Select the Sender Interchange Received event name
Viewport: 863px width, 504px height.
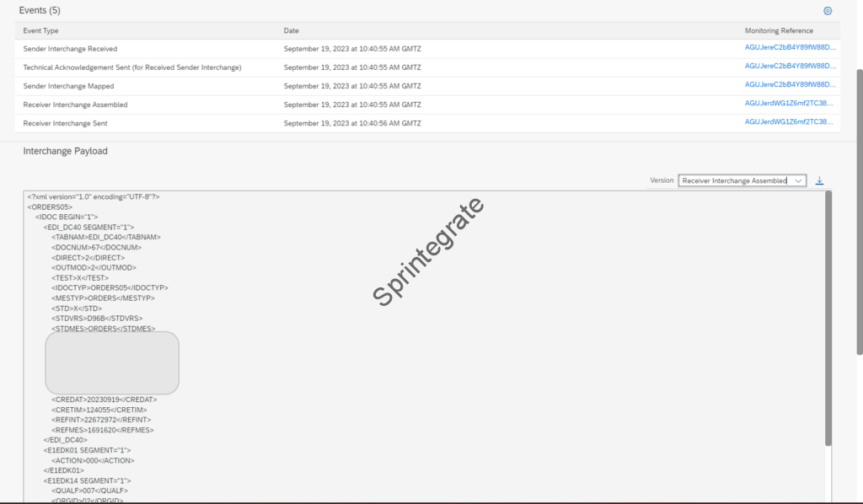tap(70, 49)
